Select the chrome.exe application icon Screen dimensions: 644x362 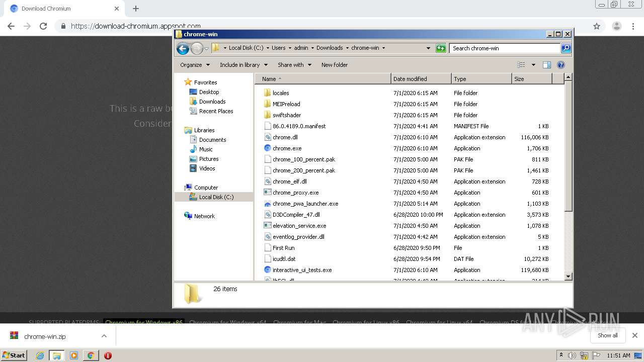[268, 148]
